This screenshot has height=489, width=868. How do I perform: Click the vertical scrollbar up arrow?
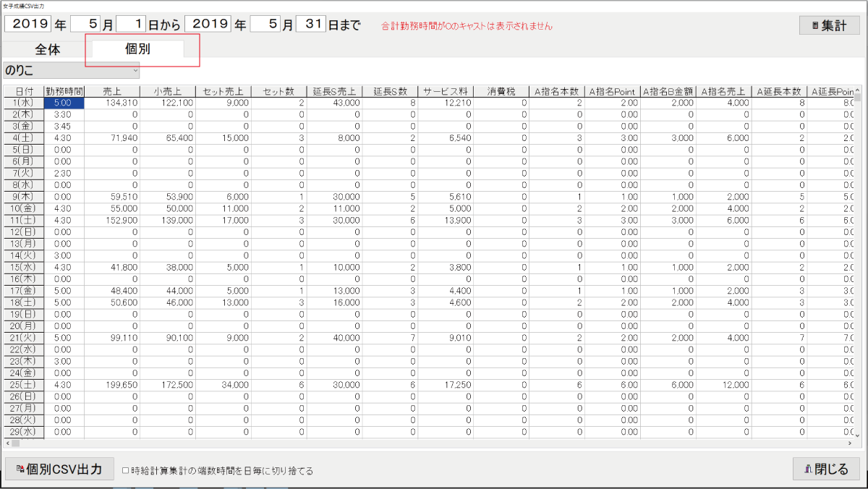point(857,90)
